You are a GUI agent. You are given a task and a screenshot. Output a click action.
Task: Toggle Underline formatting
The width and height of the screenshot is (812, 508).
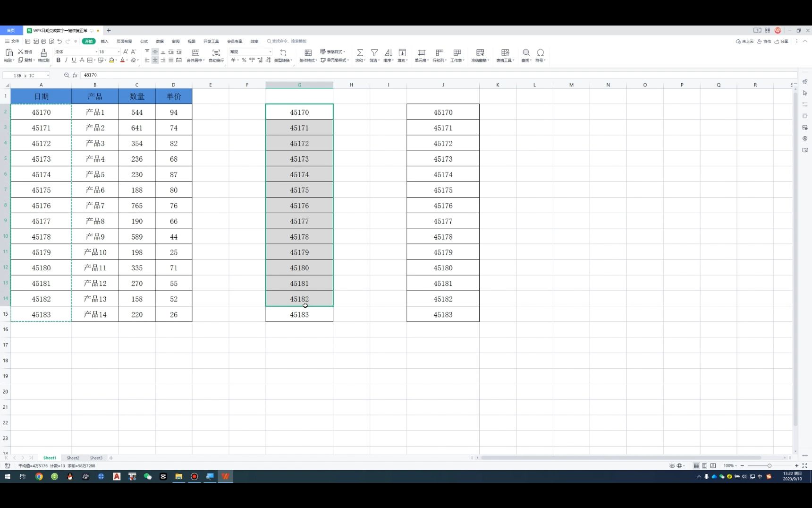click(74, 60)
